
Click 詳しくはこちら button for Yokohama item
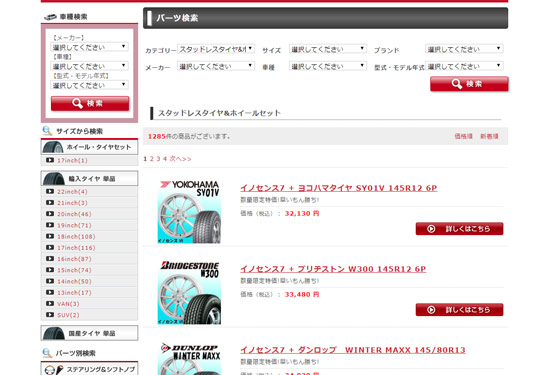tap(460, 229)
